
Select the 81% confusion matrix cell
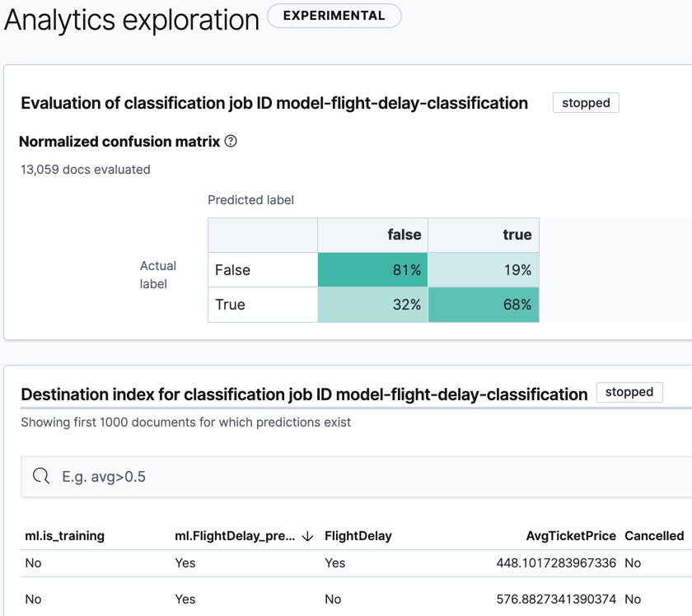372,270
